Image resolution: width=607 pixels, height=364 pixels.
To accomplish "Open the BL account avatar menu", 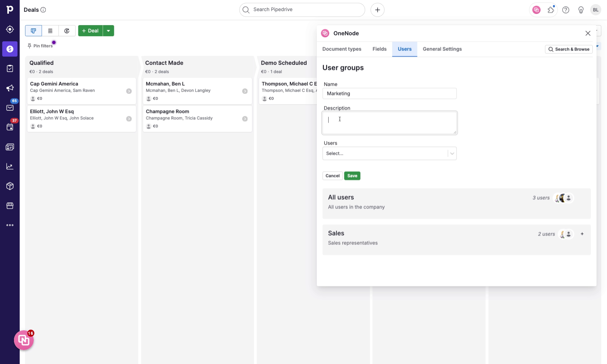I will pyautogui.click(x=596, y=10).
